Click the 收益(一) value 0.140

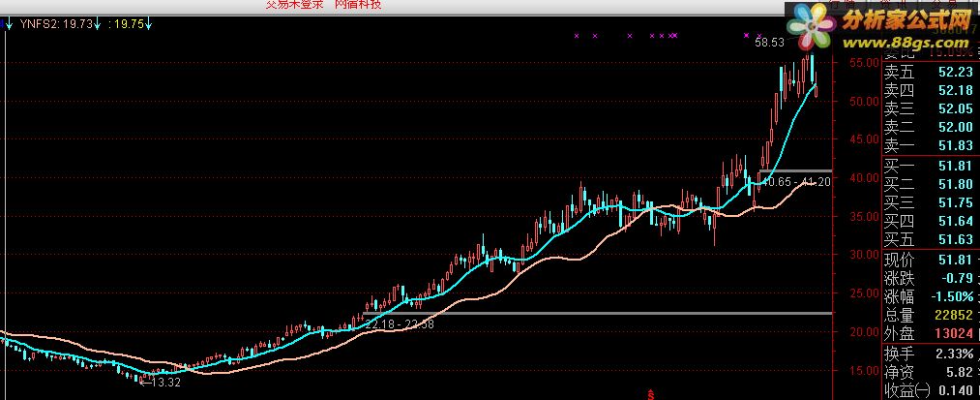pos(955,391)
